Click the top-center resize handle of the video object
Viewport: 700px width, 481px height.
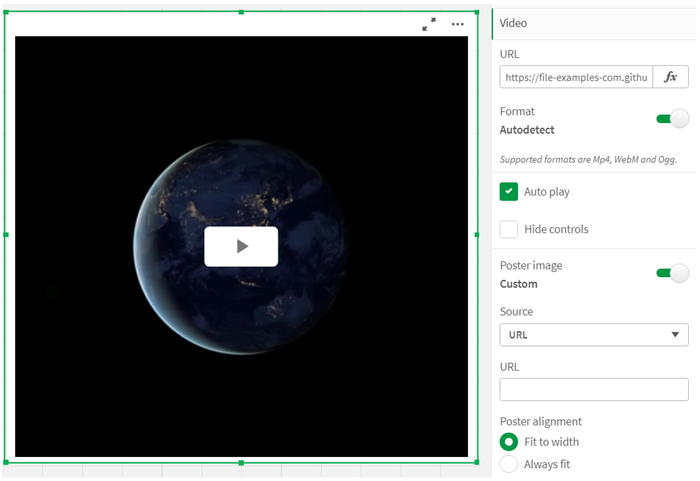pos(241,12)
